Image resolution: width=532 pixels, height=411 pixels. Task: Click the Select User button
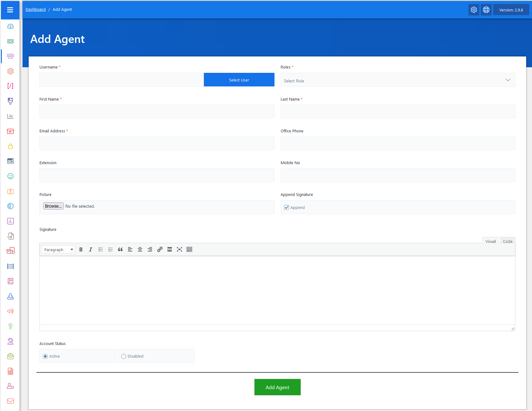tap(239, 80)
